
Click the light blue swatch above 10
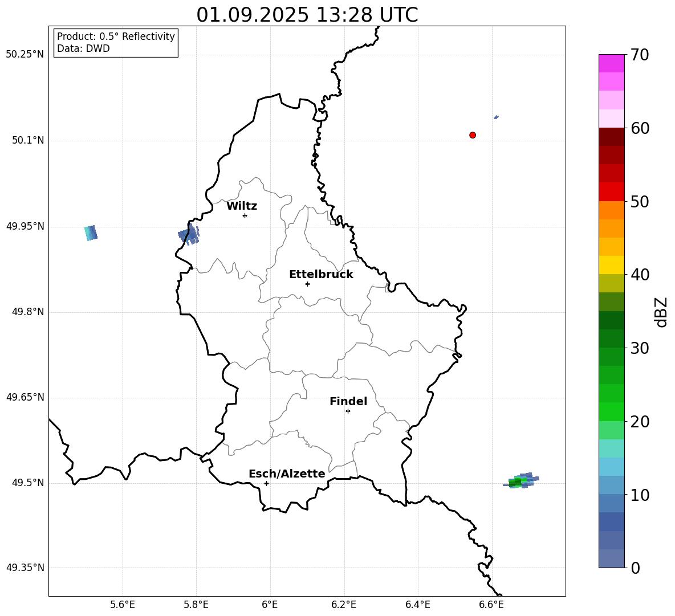coord(611,485)
